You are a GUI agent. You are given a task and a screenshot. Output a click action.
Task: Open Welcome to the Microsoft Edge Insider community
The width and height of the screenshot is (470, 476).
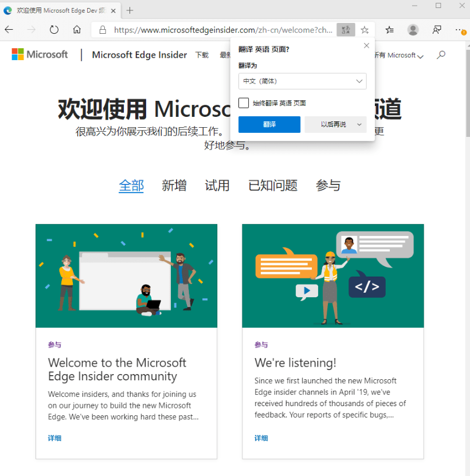tap(117, 369)
